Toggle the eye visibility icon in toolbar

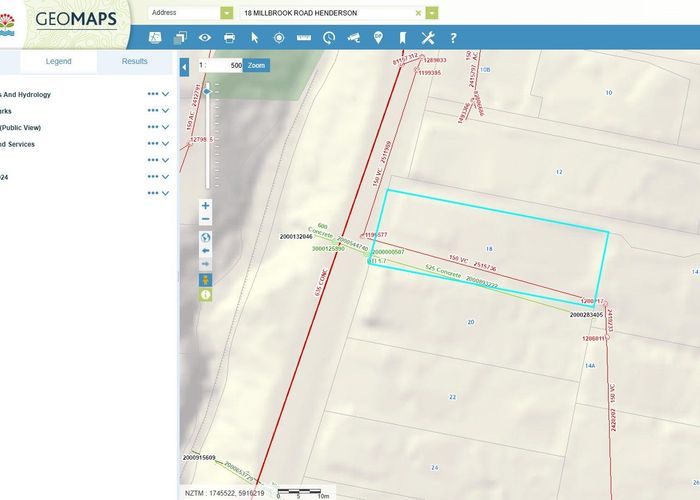click(204, 38)
